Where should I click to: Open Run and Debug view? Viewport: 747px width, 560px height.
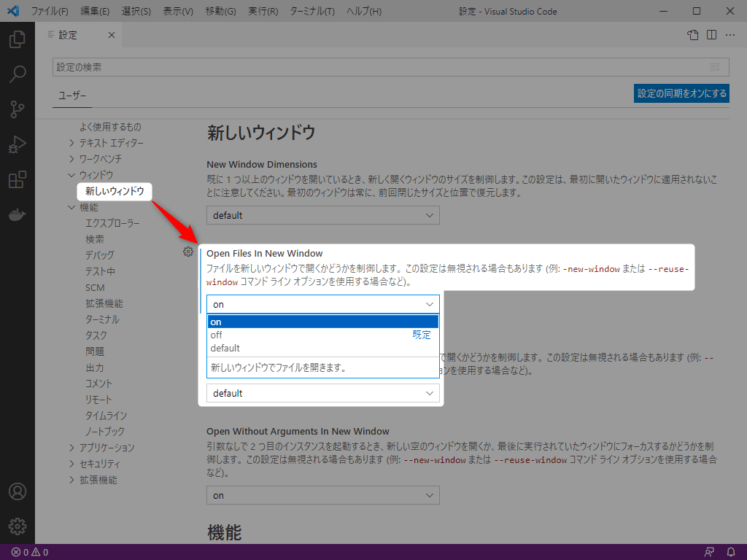click(18, 144)
